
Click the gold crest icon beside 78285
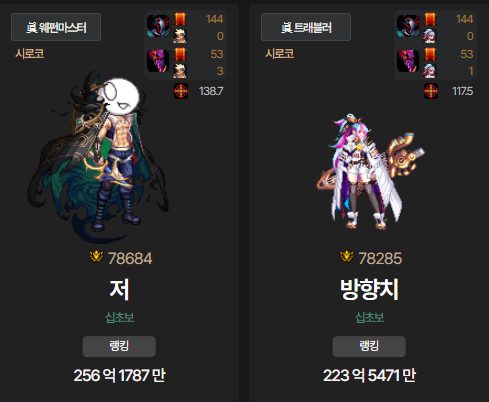tap(347, 257)
